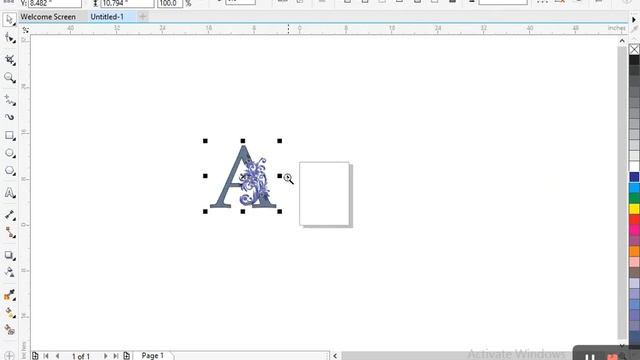Click the vertical scrollbar up arrow
This screenshot has width=640, height=360.
click(622, 41)
